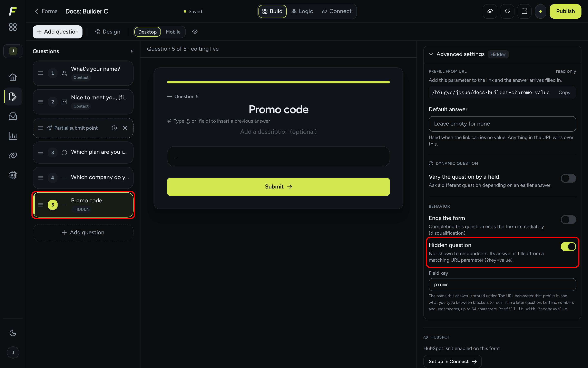588x368 pixels.
Task: Open the Logic tab
Action: pos(302,11)
